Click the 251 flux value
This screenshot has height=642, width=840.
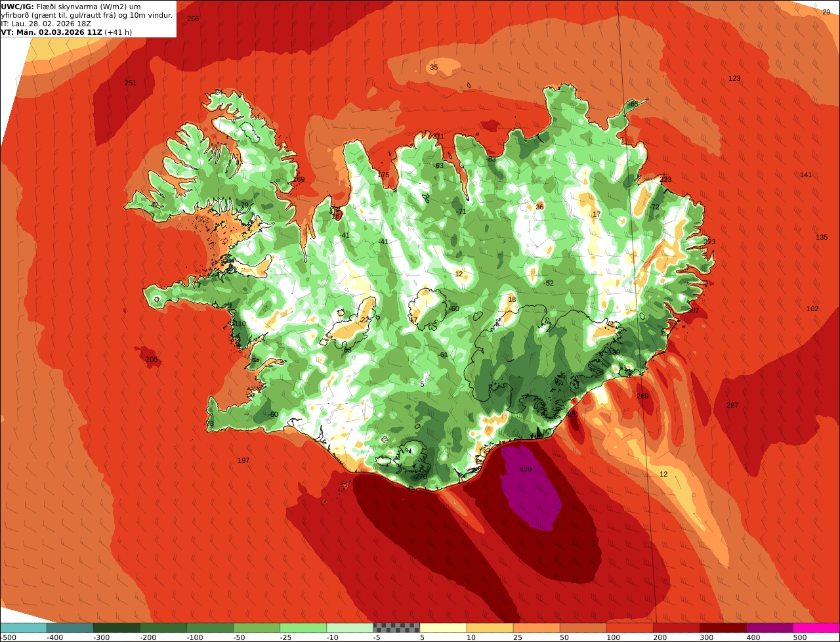coord(131,83)
